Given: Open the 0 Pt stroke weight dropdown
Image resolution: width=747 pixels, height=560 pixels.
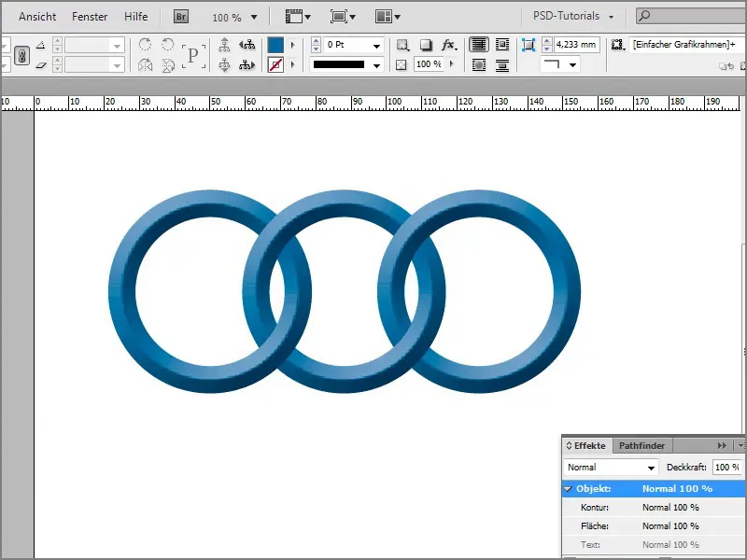Looking at the screenshot, I should tap(376, 46).
